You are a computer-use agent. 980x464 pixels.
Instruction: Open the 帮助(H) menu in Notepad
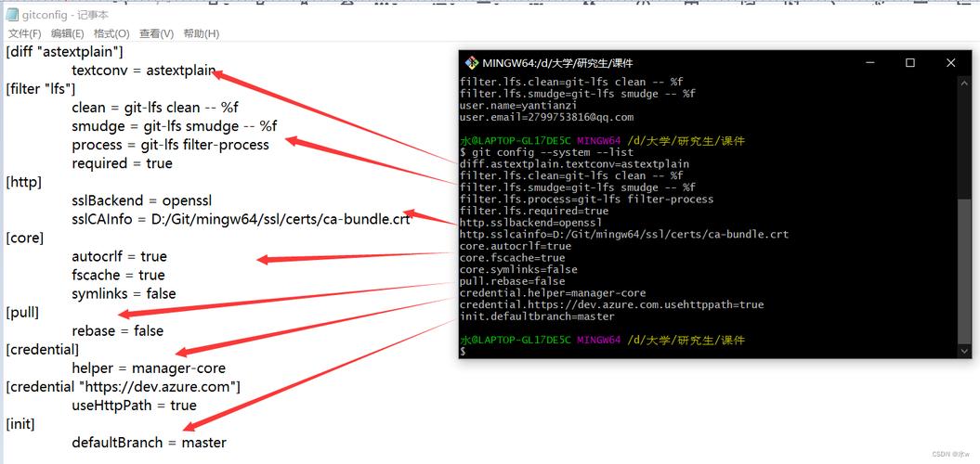[x=202, y=33]
